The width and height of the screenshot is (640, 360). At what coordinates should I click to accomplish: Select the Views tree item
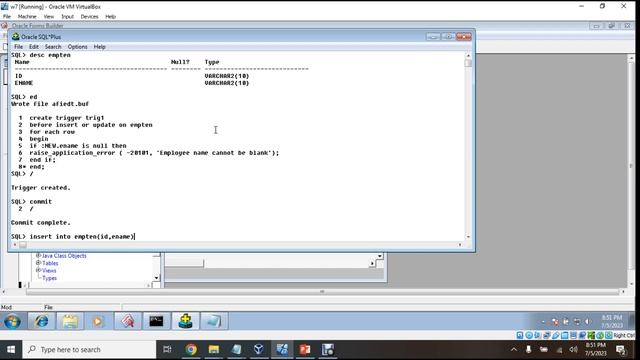point(49,271)
